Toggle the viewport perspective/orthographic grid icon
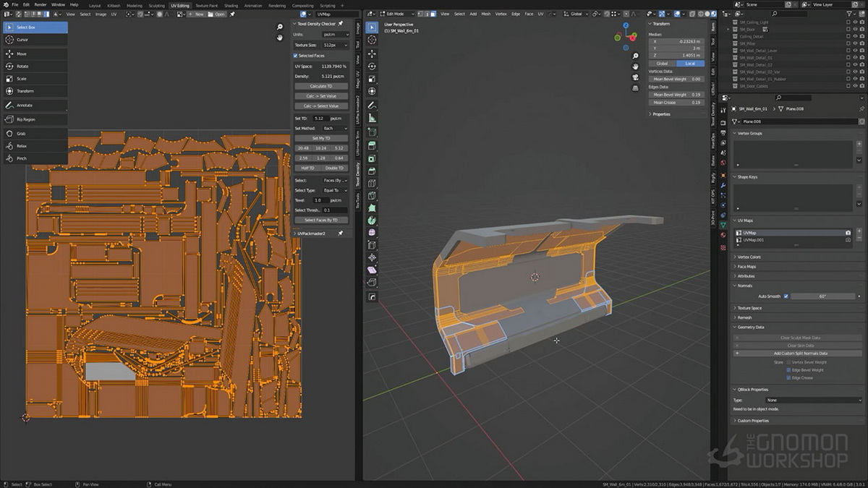 tap(634, 87)
